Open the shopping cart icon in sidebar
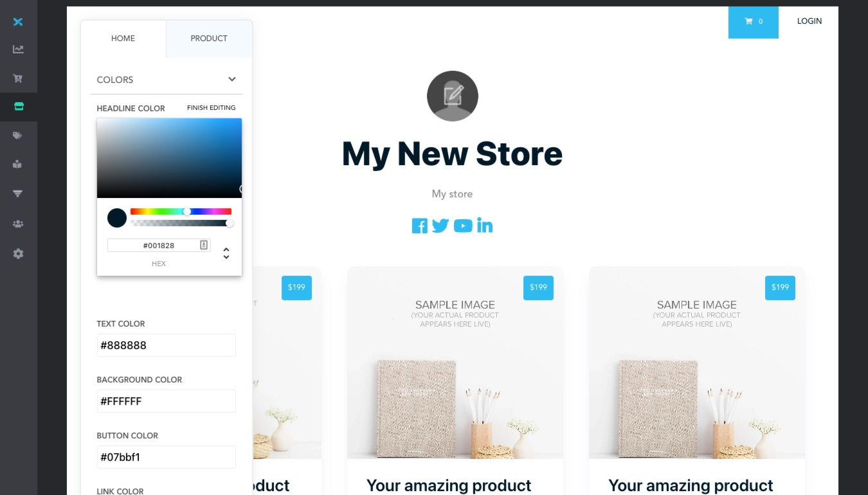 pos(18,78)
